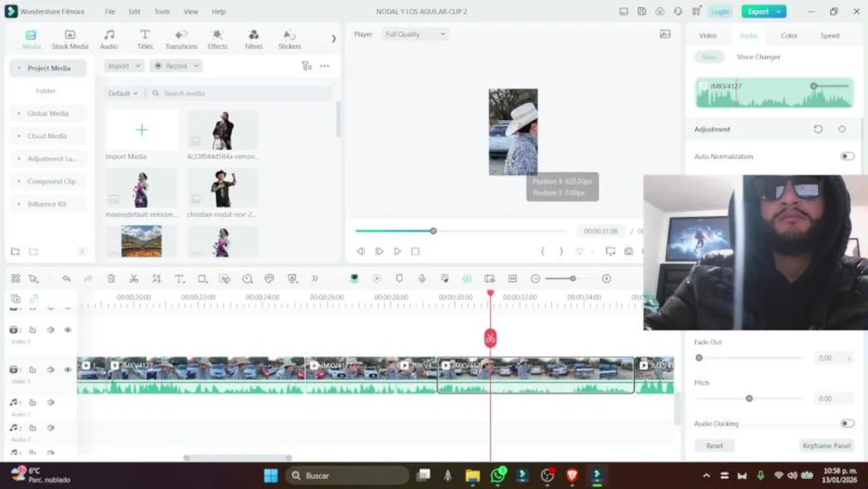Hide the Video 2 track with eye icon
This screenshot has width=868, height=489.
68,329
